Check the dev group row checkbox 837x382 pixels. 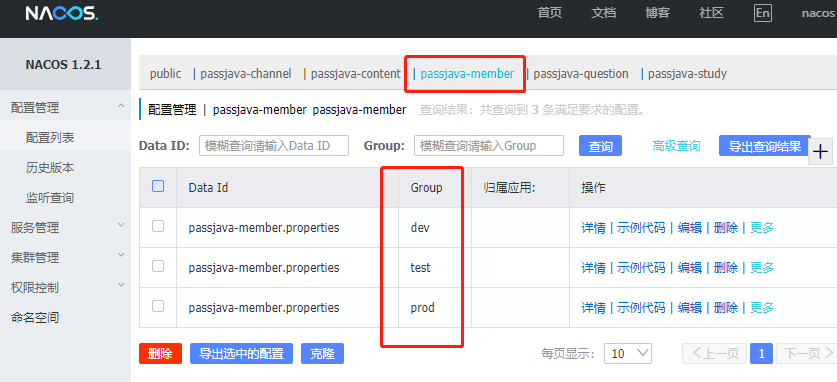[158, 226]
